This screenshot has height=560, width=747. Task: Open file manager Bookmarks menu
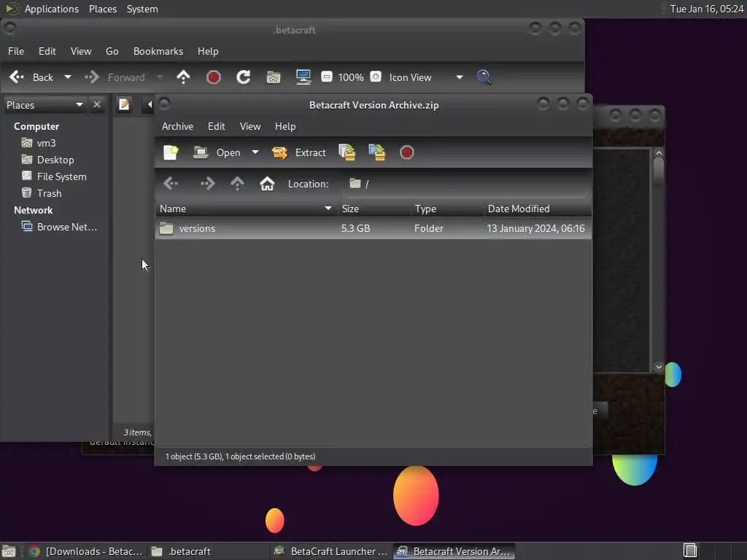coord(158,51)
